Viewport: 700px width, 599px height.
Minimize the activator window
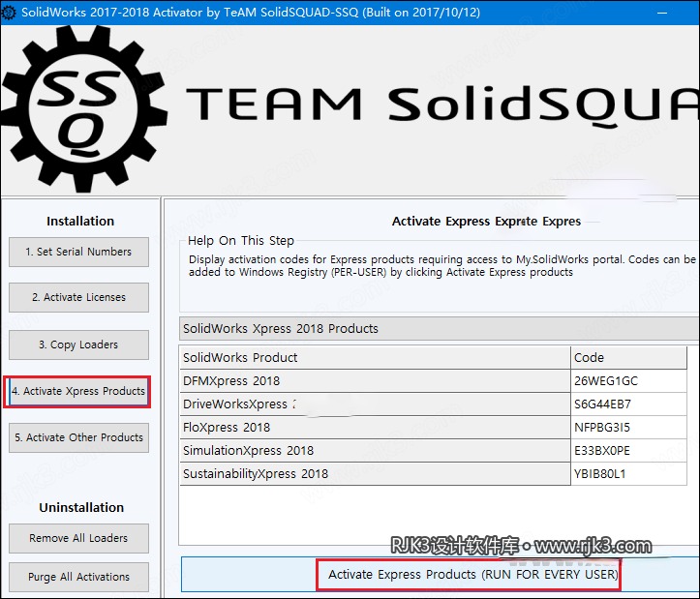662,13
